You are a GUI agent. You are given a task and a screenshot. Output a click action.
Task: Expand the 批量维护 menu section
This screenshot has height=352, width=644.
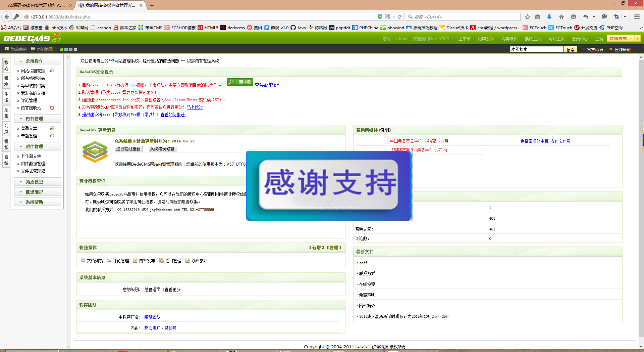(38, 192)
